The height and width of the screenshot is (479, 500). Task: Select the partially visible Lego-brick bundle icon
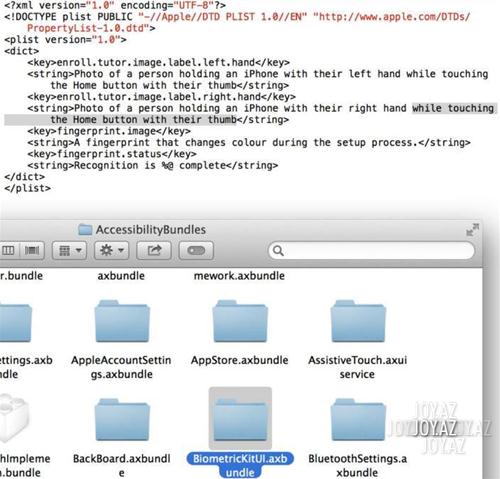point(13,417)
